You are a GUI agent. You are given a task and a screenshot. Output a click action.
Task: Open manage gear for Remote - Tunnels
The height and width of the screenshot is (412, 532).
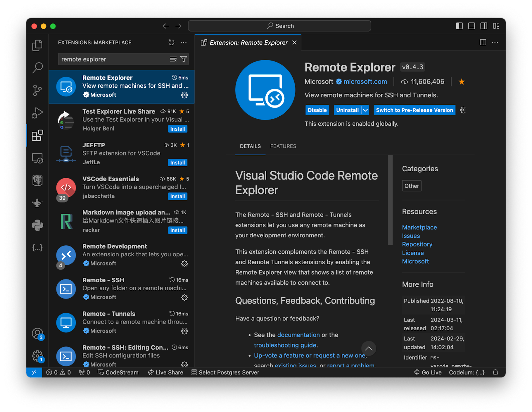click(x=185, y=331)
